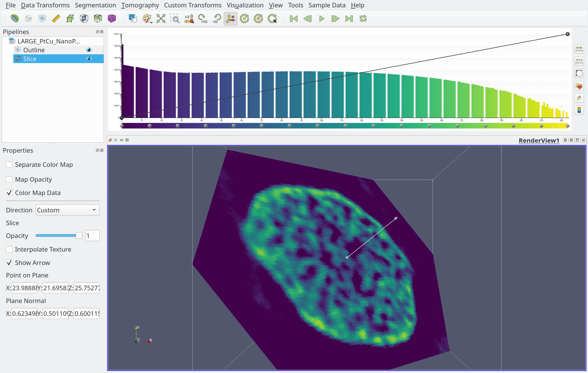Click the Opacity slider handle
Screen dimensions: 588x373
pos(79,236)
